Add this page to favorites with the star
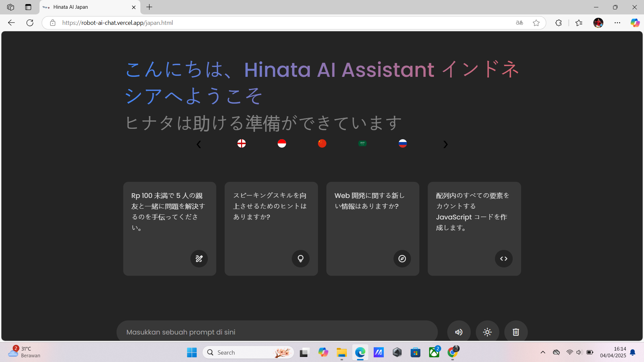The height and width of the screenshot is (362, 644). [x=536, y=23]
